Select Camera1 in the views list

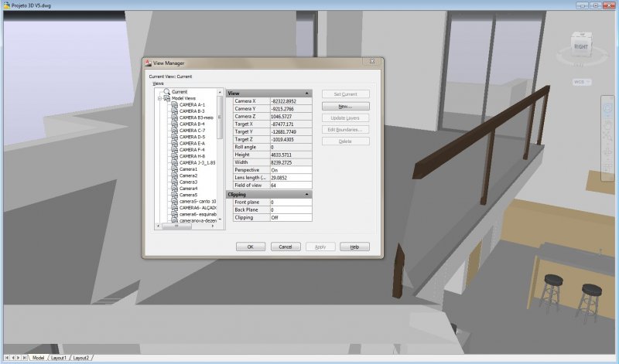click(188, 169)
